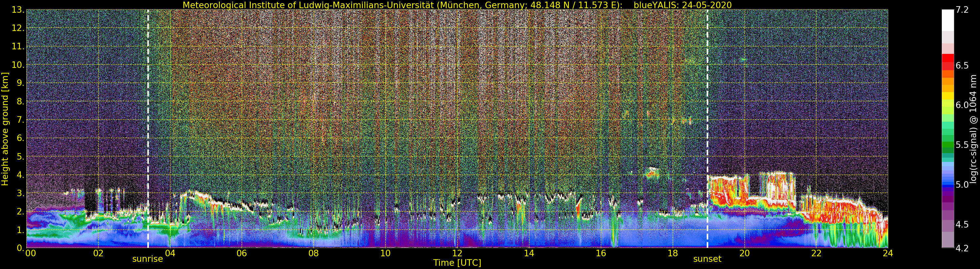
Task: Click the height axis tick label '1.'
Action: 20,229
